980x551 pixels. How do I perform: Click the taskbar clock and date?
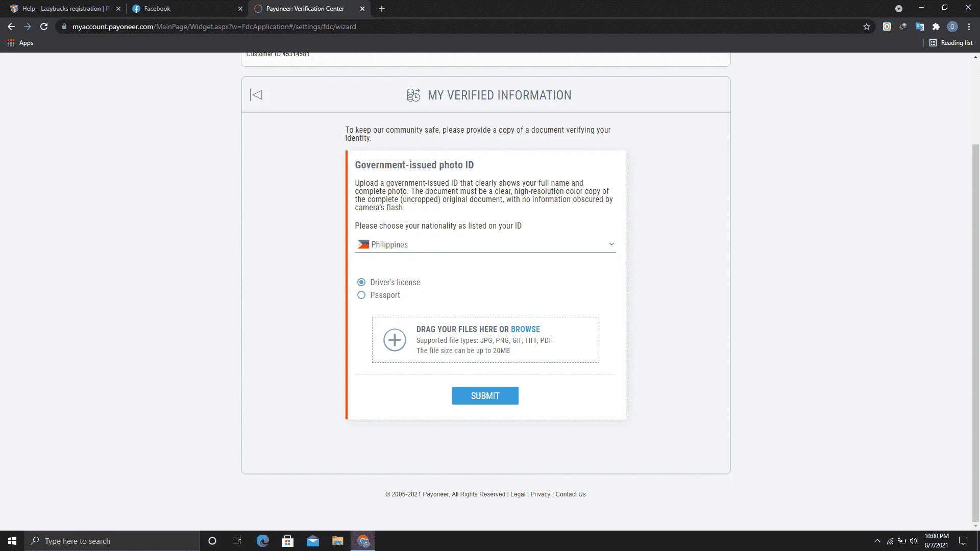click(x=936, y=541)
